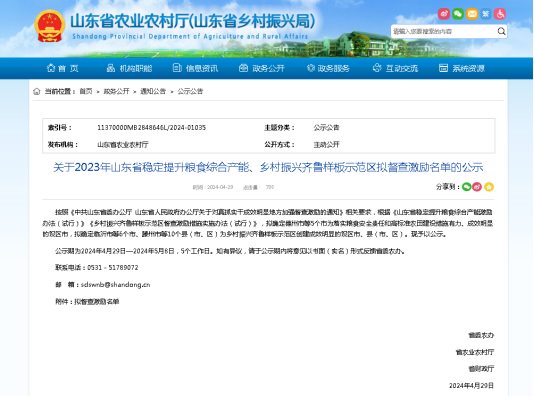Open the 政务公开 navigation menu
Image resolution: width=534 pixels, height=396 pixels.
[x=262, y=68]
